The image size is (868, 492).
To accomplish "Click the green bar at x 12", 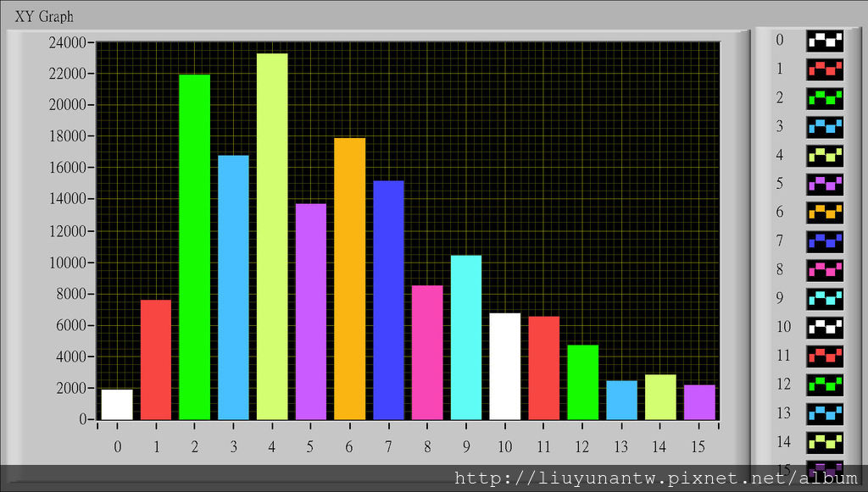I will (583, 383).
